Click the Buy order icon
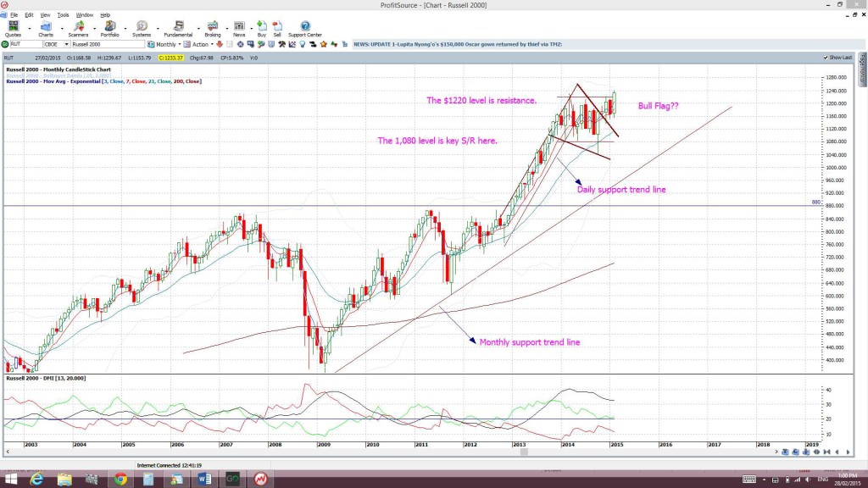Image resolution: width=868 pixels, height=488 pixels. coord(262,29)
